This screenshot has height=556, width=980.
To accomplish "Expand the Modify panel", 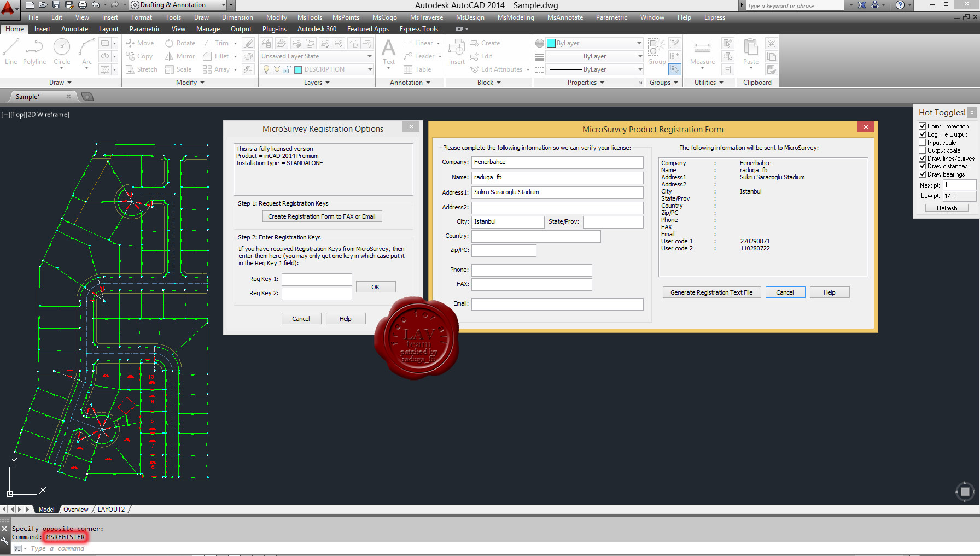I will click(190, 83).
